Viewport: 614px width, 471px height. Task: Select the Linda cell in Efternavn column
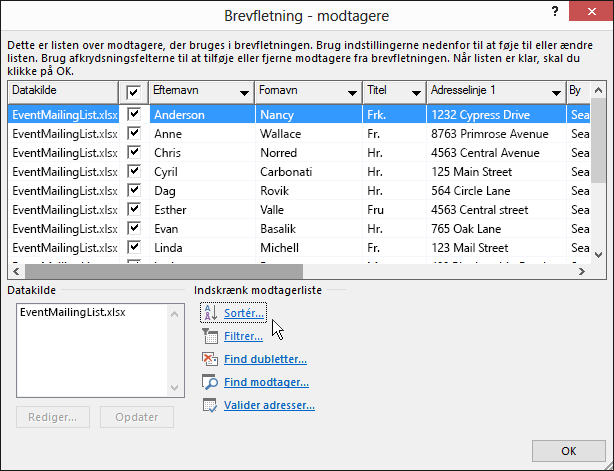click(x=202, y=248)
